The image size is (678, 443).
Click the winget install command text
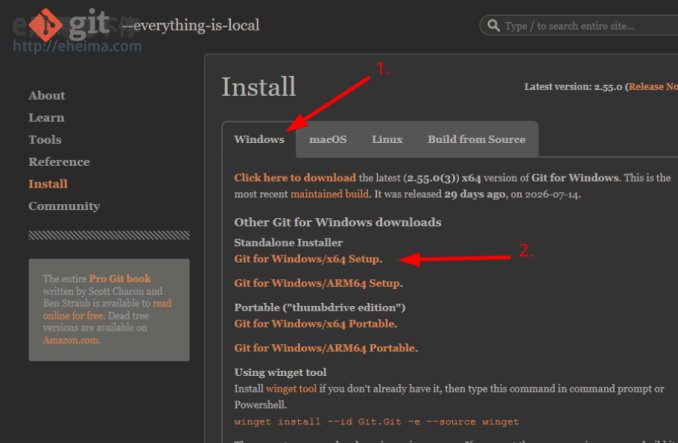pyautogui.click(x=376, y=421)
